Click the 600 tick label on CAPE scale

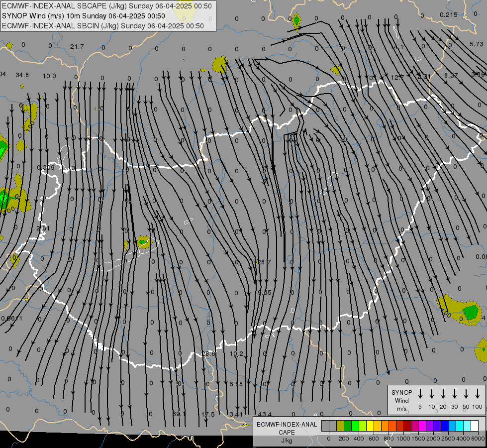[x=374, y=439]
